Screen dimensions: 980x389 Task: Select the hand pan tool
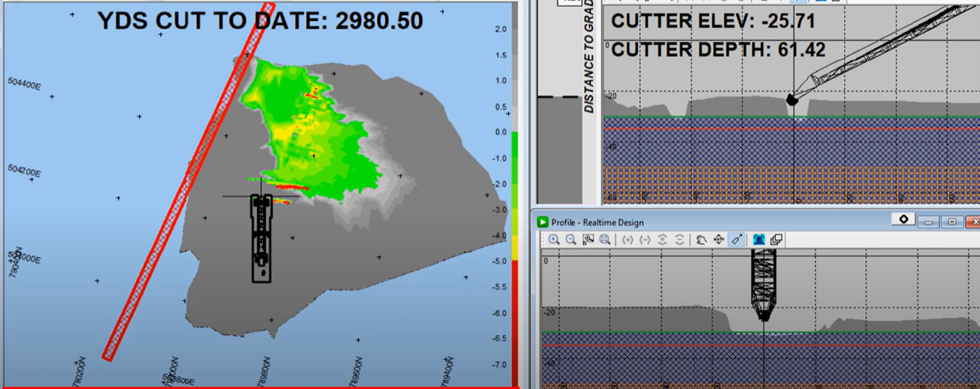(701, 240)
